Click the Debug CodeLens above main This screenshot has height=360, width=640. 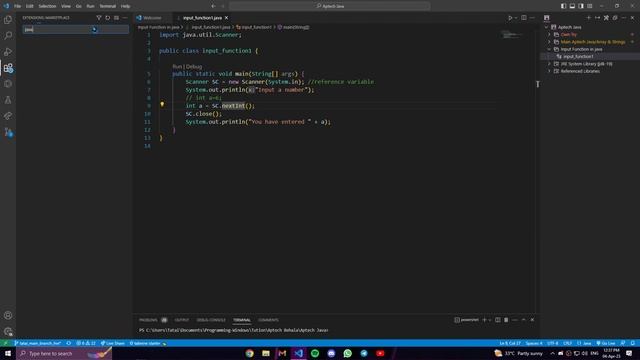[194, 67]
